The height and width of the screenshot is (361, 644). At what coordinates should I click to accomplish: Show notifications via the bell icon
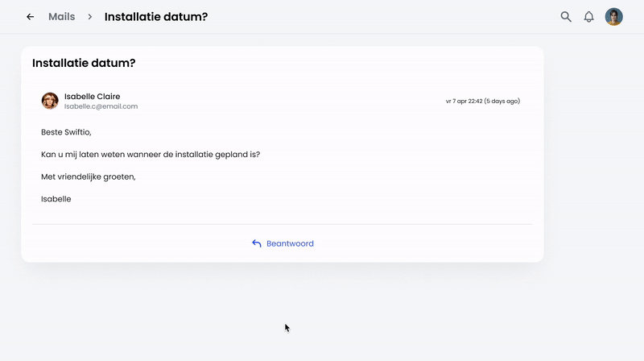[589, 17]
